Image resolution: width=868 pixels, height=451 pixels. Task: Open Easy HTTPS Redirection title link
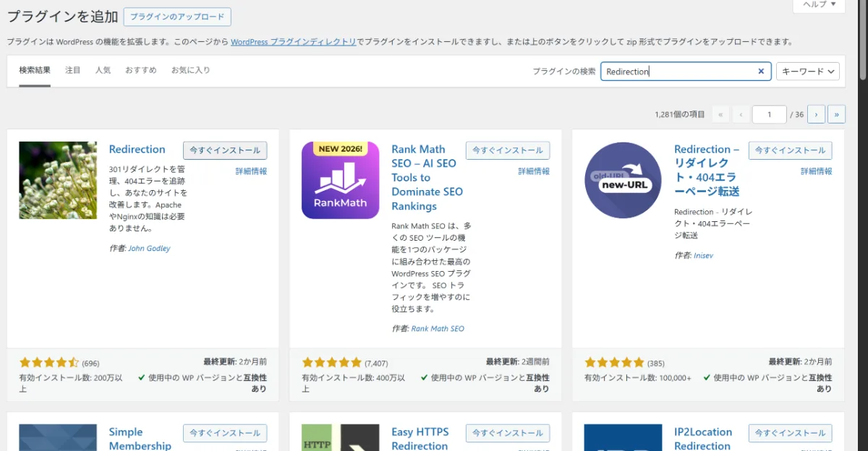(x=420, y=439)
